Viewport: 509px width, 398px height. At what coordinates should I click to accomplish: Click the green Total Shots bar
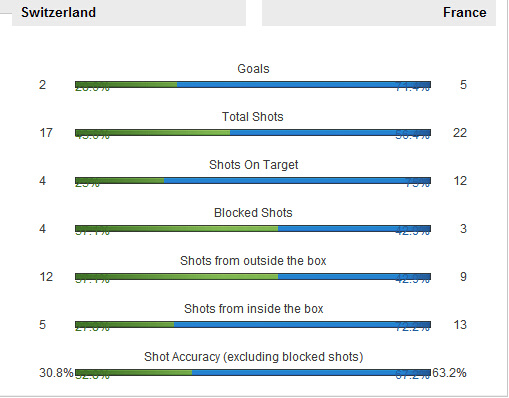[152, 133]
